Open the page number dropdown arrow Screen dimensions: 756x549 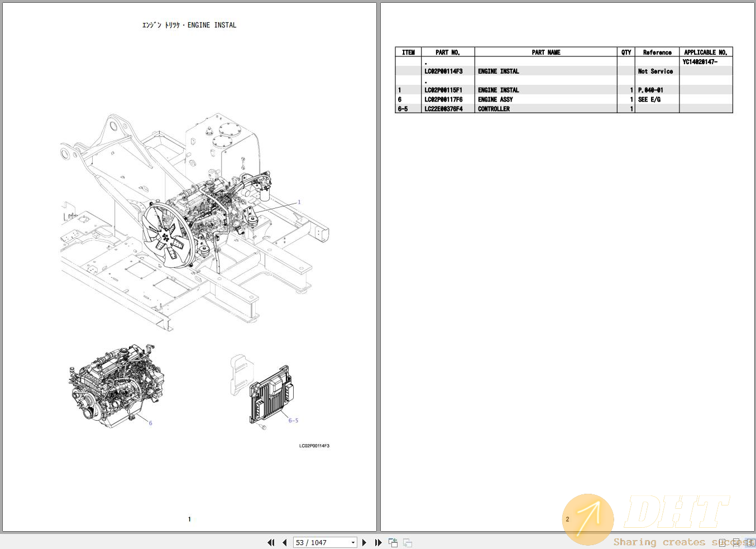click(353, 542)
